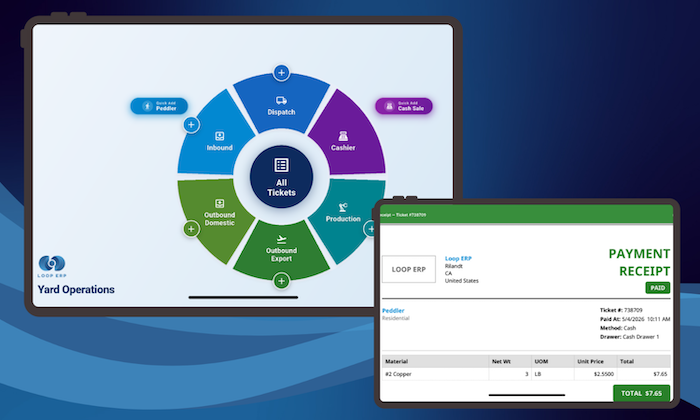Open the Dispatch segment with truck icon
This screenshot has width=700, height=420.
point(281,105)
